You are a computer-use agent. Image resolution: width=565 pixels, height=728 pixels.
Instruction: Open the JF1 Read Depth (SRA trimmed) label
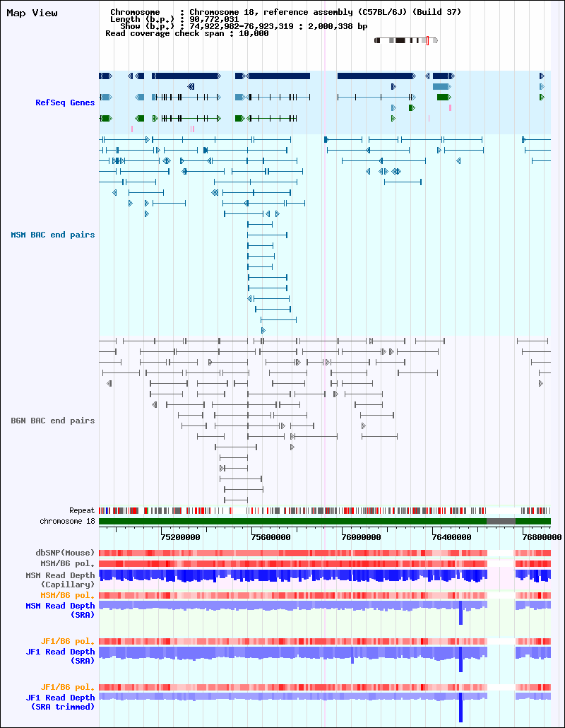point(60,702)
